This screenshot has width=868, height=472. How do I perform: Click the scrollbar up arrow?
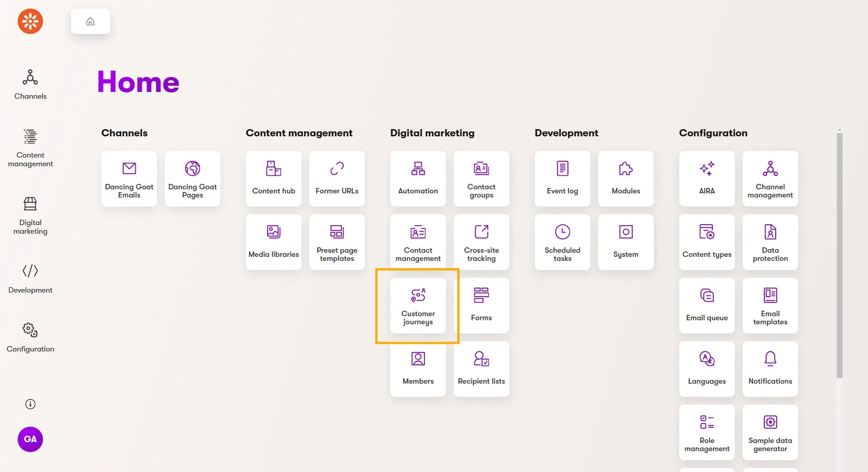pyautogui.click(x=839, y=130)
